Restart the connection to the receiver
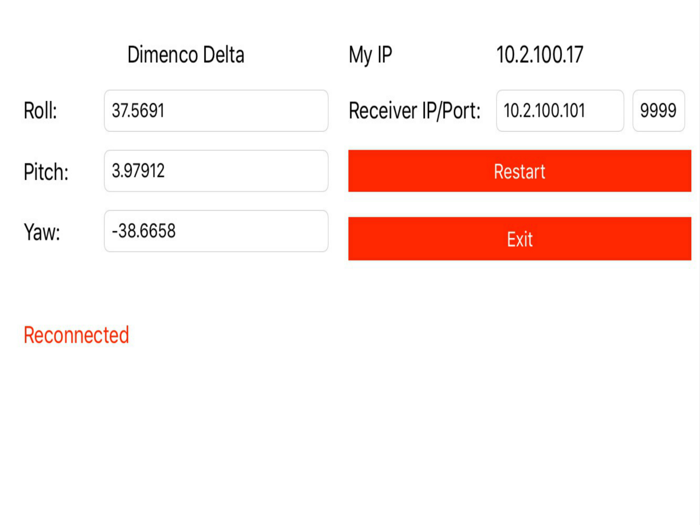The image size is (700, 525). click(x=519, y=171)
